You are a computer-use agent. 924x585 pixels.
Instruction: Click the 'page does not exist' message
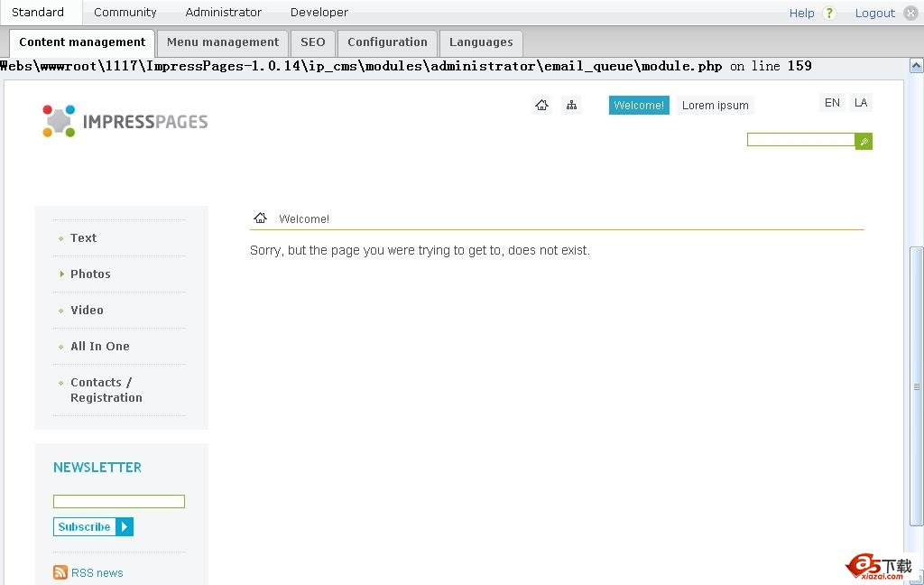coord(420,250)
